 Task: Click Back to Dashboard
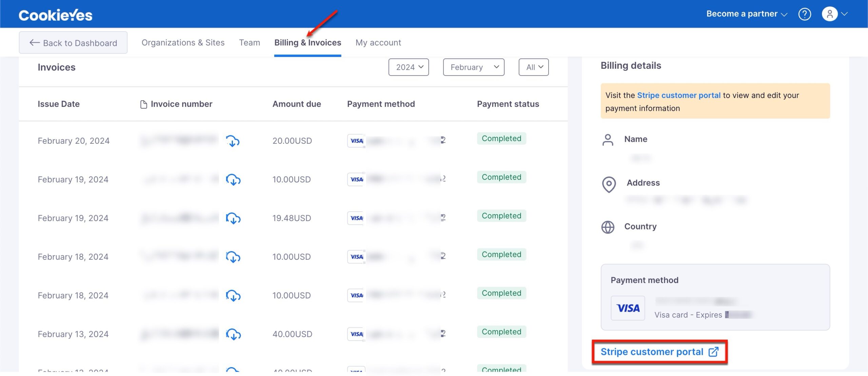coord(73,42)
